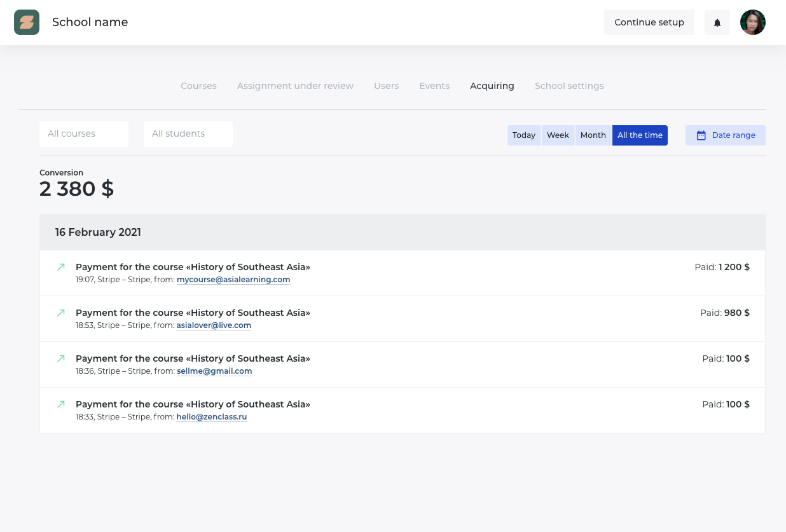
Task: Select the Month time filter
Action: (593, 135)
